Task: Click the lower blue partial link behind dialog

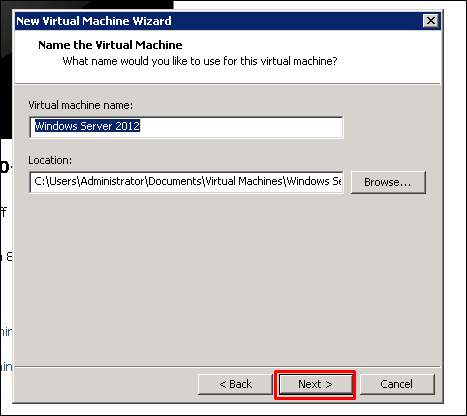Action: (6, 367)
